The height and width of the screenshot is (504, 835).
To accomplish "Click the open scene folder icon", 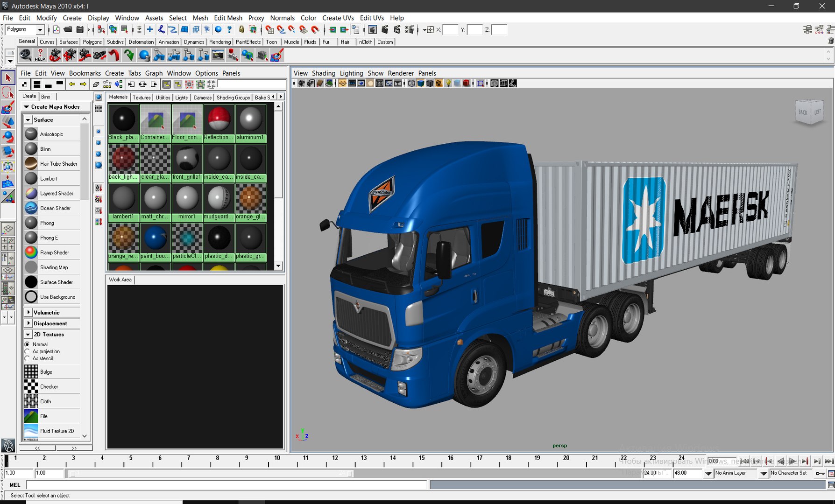I will [68, 29].
